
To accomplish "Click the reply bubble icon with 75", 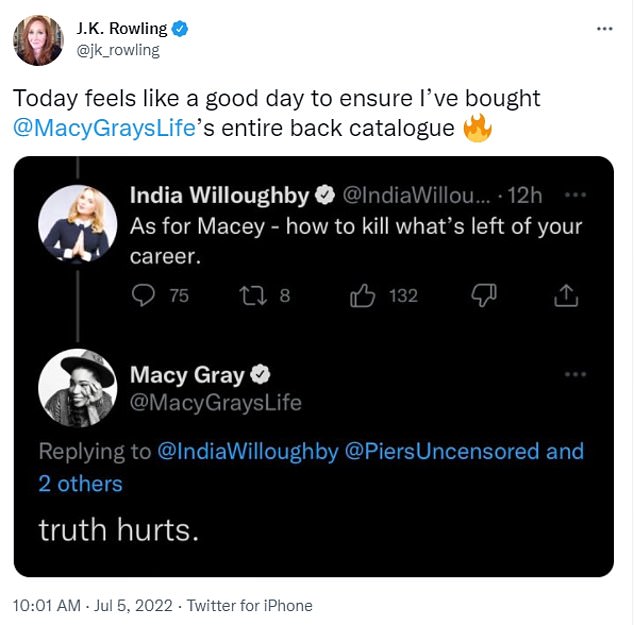I will (145, 296).
